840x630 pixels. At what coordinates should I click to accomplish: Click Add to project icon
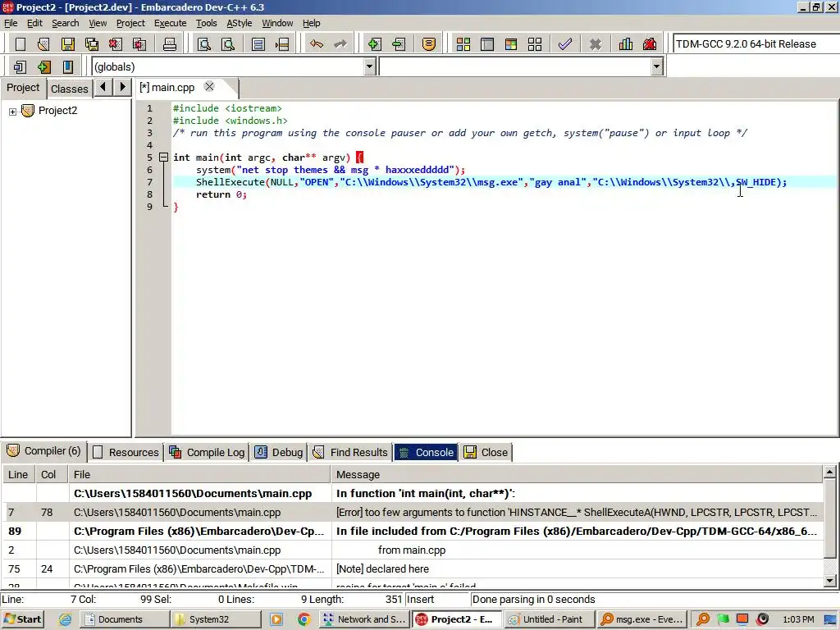click(x=374, y=44)
